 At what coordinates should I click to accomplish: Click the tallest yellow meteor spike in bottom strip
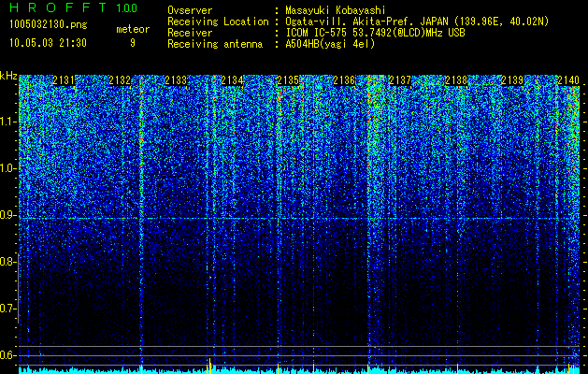click(x=209, y=366)
